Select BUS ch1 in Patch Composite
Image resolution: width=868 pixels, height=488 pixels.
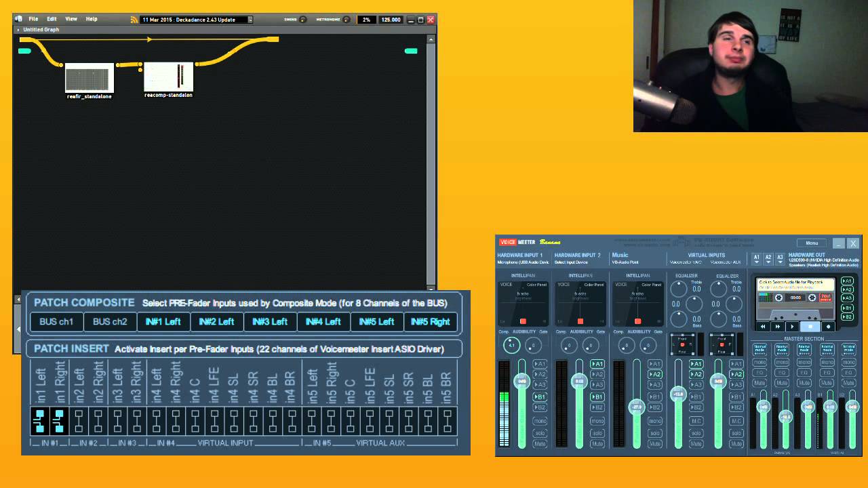pos(56,322)
